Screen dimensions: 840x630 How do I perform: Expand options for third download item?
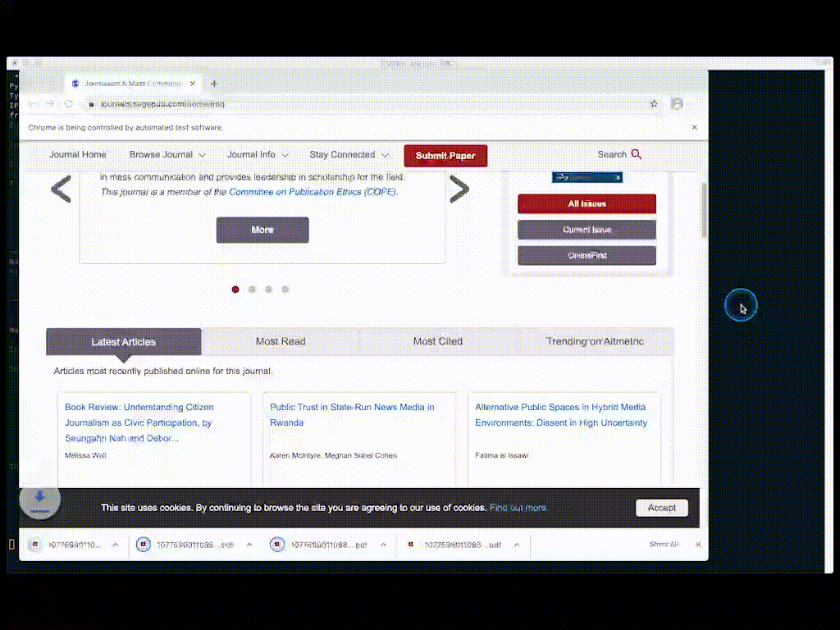[383, 545]
